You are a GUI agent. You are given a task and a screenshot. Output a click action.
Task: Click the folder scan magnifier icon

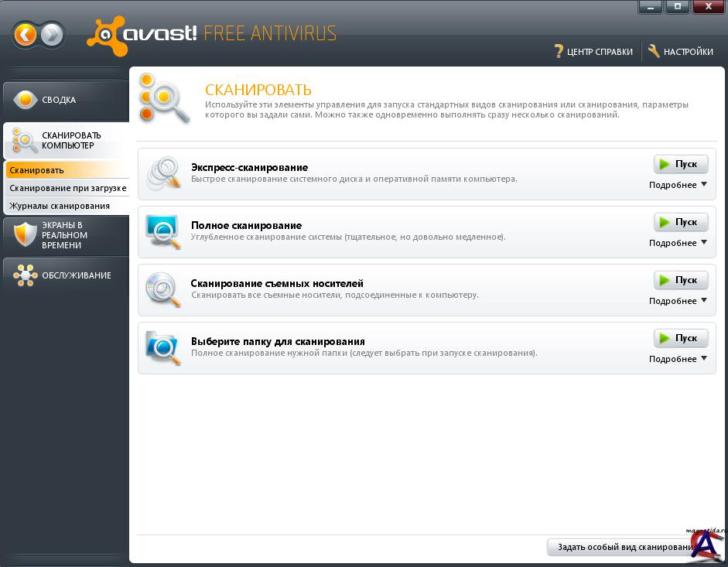click(163, 348)
